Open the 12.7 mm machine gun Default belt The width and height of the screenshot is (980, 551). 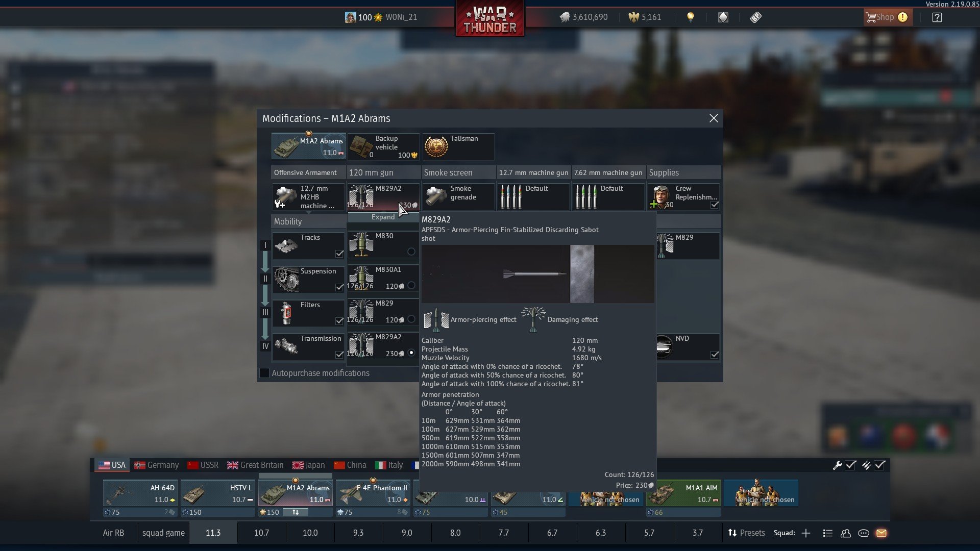[533, 197]
